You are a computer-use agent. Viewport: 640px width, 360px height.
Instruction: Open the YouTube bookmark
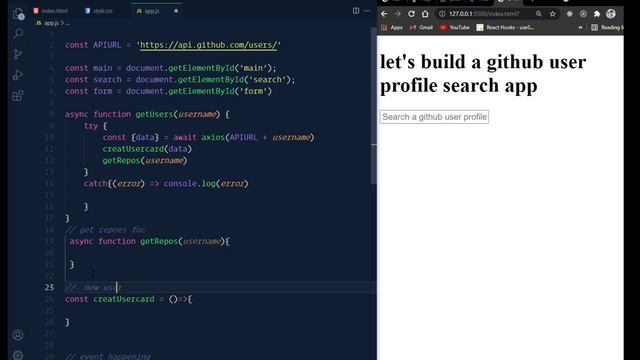tap(455, 27)
